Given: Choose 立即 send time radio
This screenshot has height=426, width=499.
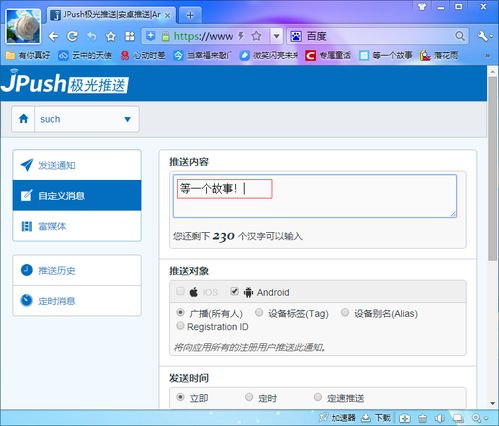Looking at the screenshot, I should (x=180, y=397).
